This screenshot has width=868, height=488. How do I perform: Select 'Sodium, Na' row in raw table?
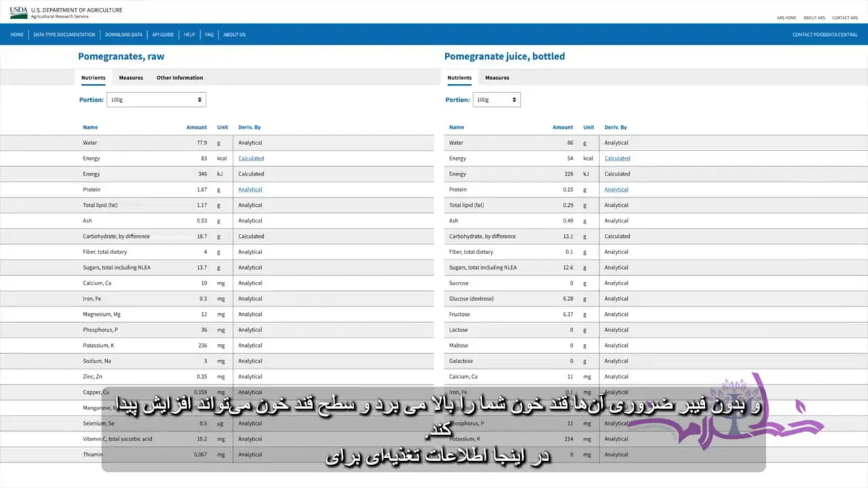(x=217, y=361)
